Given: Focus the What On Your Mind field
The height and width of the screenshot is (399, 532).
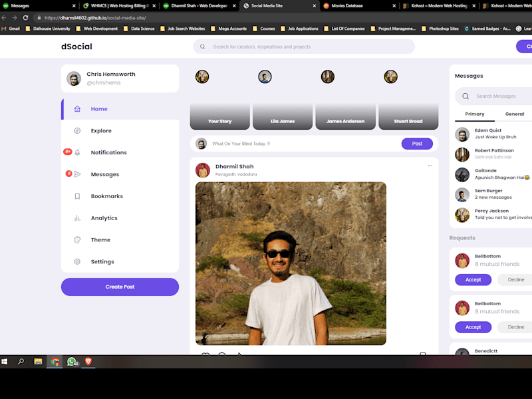Looking at the screenshot, I should (304, 144).
